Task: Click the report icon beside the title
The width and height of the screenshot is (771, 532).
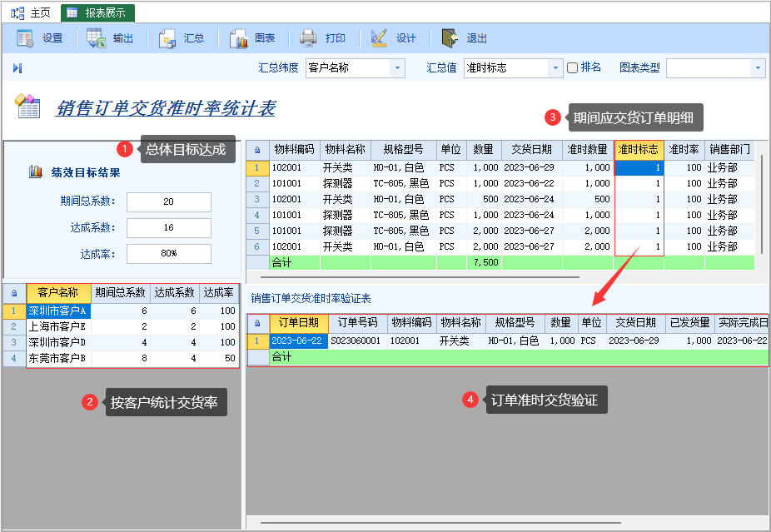Action: click(27, 106)
